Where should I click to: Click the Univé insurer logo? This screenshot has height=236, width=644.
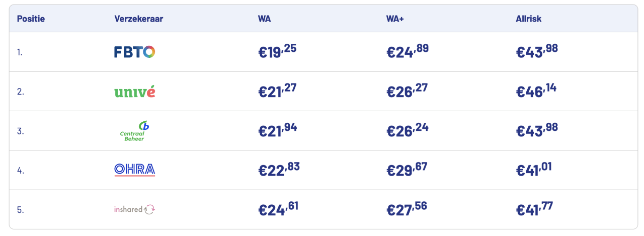[134, 92]
